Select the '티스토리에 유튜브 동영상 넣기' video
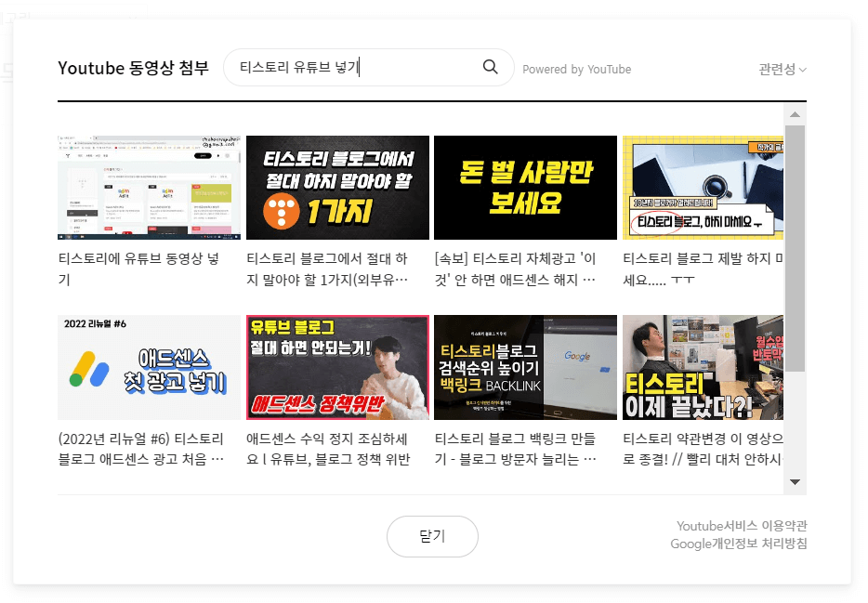This screenshot has height=603, width=868. pos(149,186)
